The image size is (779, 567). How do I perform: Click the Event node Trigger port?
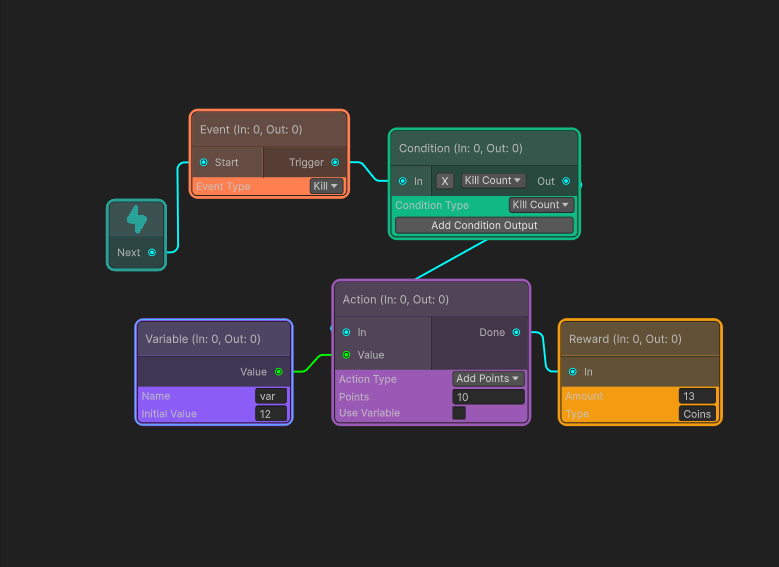pos(335,162)
